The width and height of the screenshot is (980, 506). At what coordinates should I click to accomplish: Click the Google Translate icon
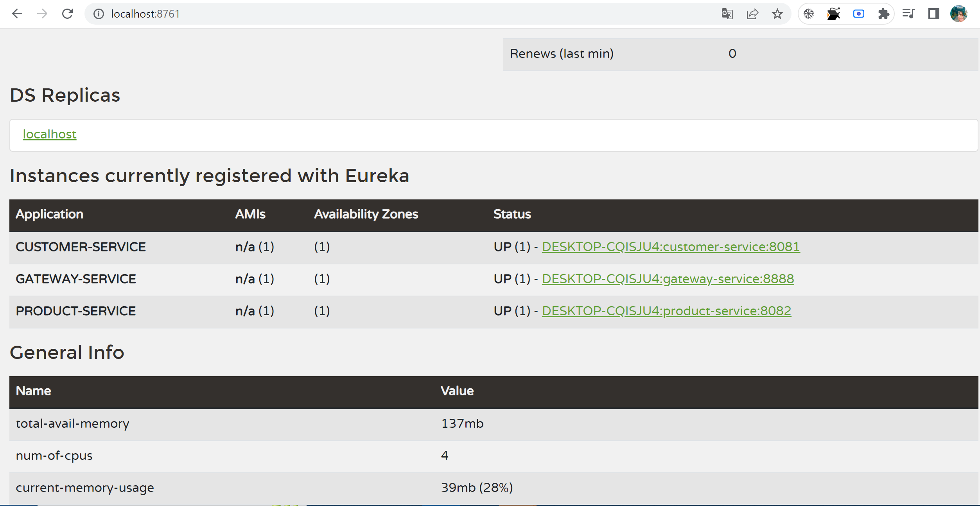tap(727, 14)
